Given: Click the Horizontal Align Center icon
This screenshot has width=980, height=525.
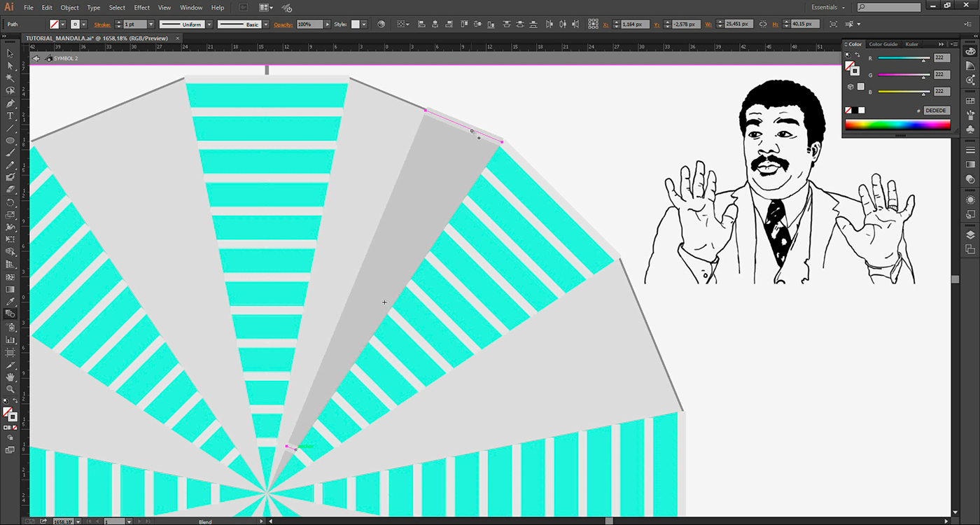Looking at the screenshot, I should pos(435,24).
